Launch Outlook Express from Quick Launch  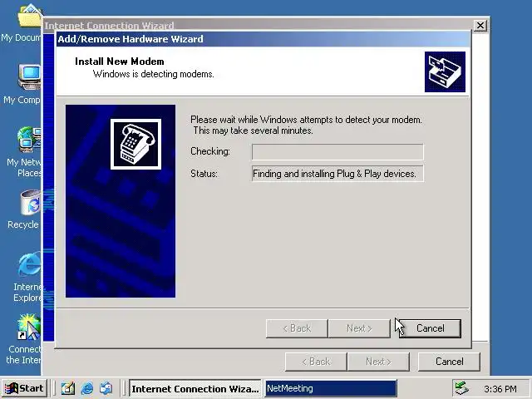[x=106, y=388]
